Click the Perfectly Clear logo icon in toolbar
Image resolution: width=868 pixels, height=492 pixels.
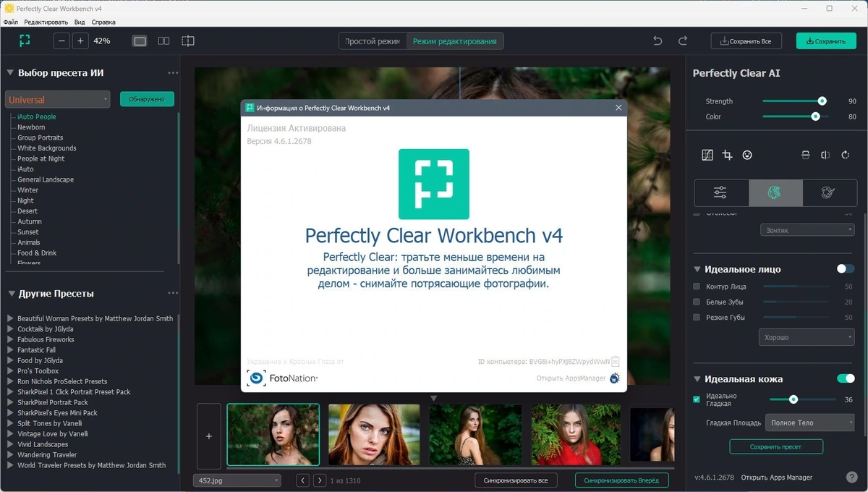pyautogui.click(x=25, y=41)
